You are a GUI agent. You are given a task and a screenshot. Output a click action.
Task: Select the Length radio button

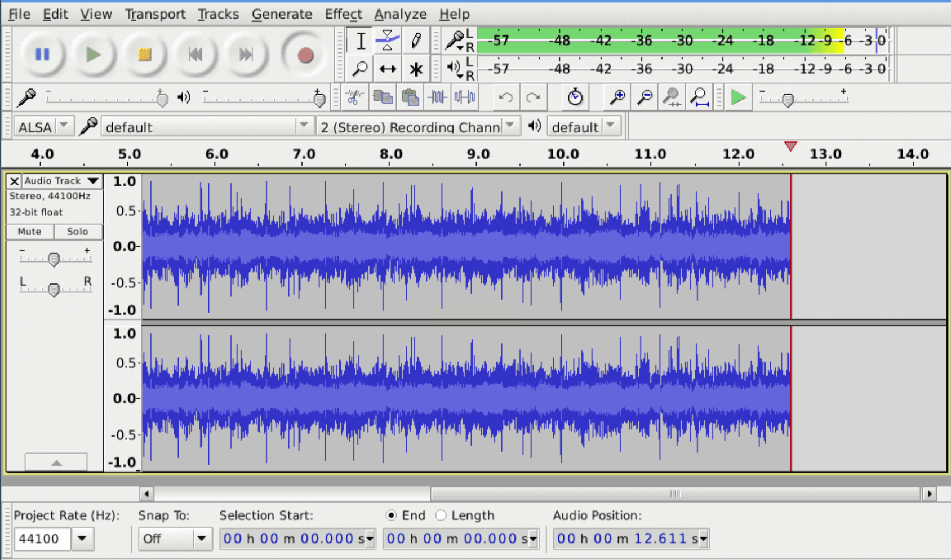441,515
